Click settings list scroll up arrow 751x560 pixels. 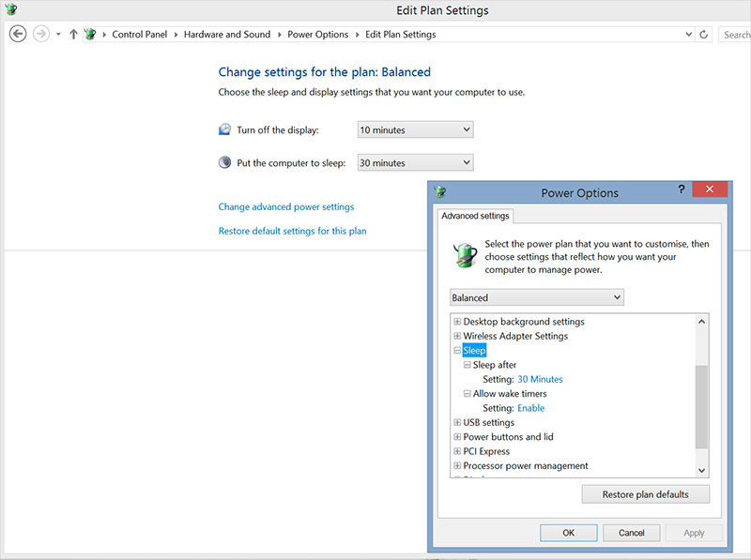pos(701,321)
